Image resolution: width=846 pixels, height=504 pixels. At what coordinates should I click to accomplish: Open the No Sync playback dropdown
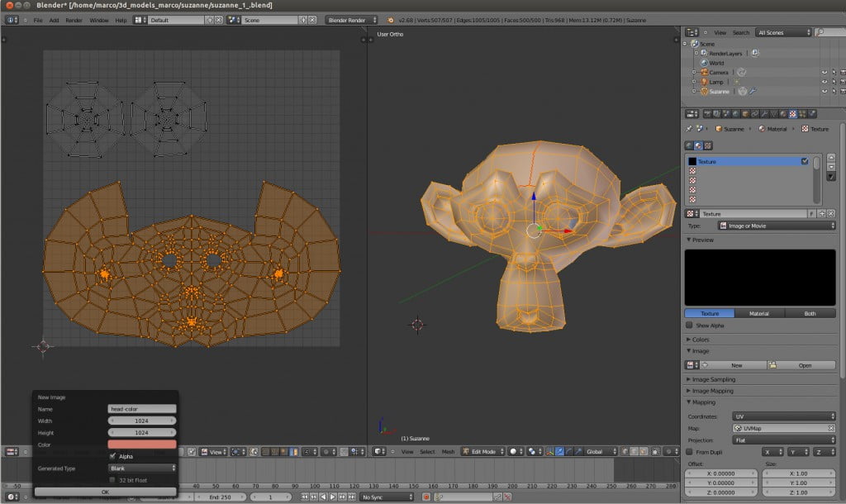[x=387, y=497]
